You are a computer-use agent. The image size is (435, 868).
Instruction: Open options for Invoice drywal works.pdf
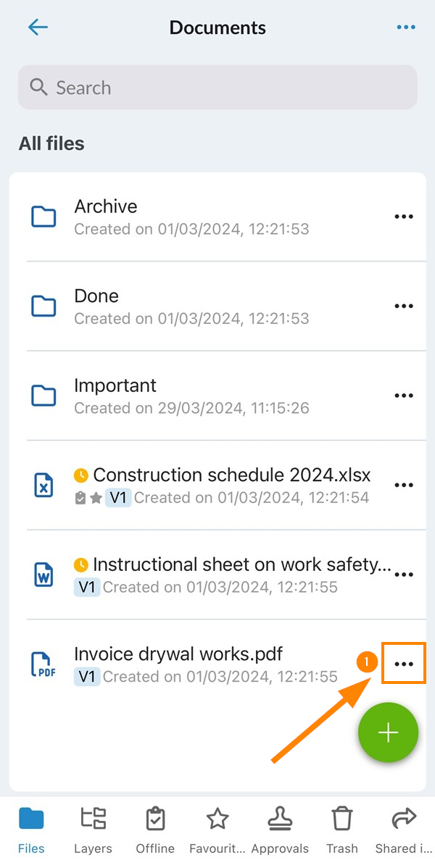403,664
